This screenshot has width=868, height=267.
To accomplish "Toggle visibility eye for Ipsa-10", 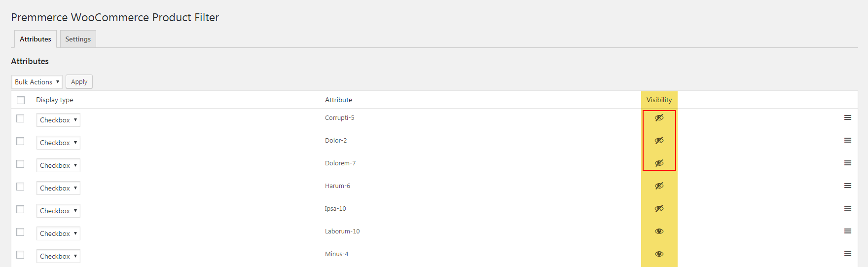I will (659, 209).
